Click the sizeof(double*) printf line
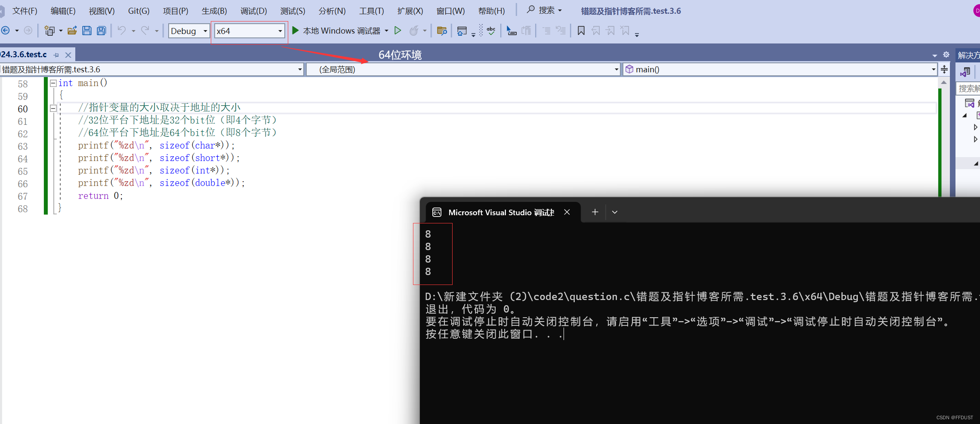 pyautogui.click(x=161, y=183)
